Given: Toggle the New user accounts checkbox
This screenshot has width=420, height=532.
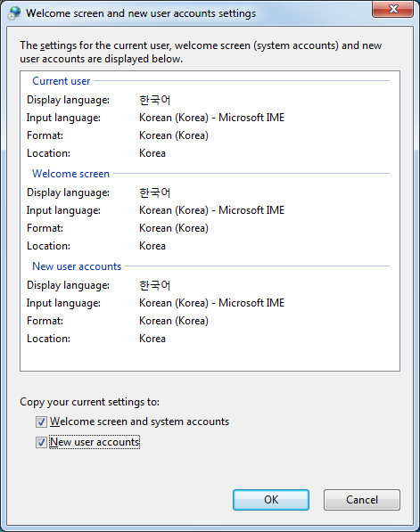Looking at the screenshot, I should coord(41,442).
